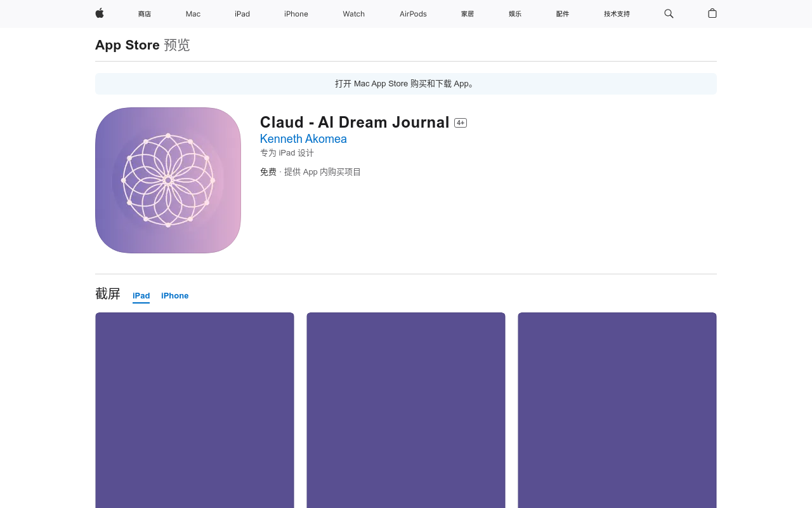Screen dimensions: 812x508
Task: Open the 配件 nav menu item
Action: coord(563,14)
